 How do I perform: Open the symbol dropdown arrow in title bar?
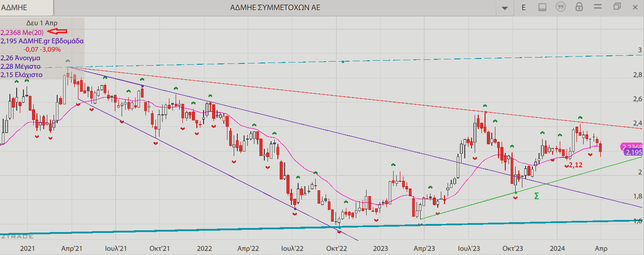pos(505,8)
